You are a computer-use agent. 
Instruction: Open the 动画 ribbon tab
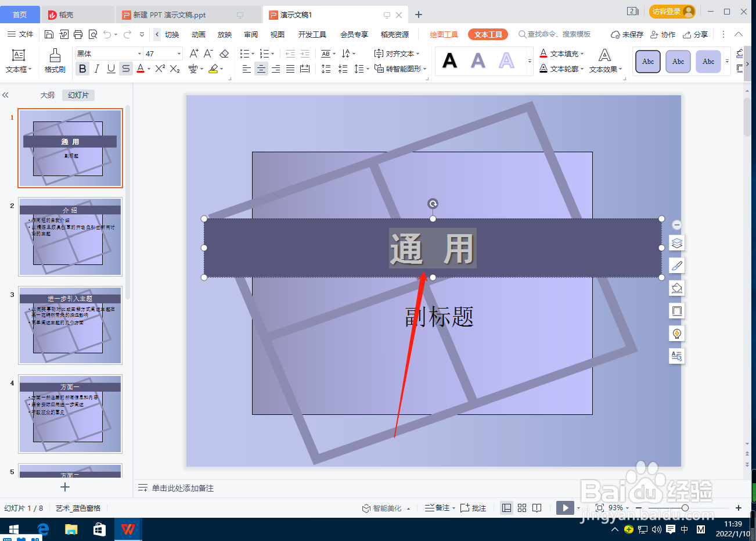click(x=199, y=34)
